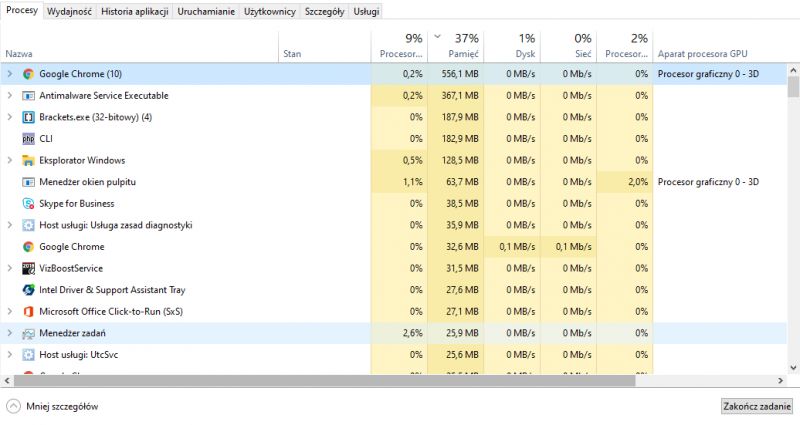
Task: Open the Szczegóły tab
Action: tap(324, 11)
